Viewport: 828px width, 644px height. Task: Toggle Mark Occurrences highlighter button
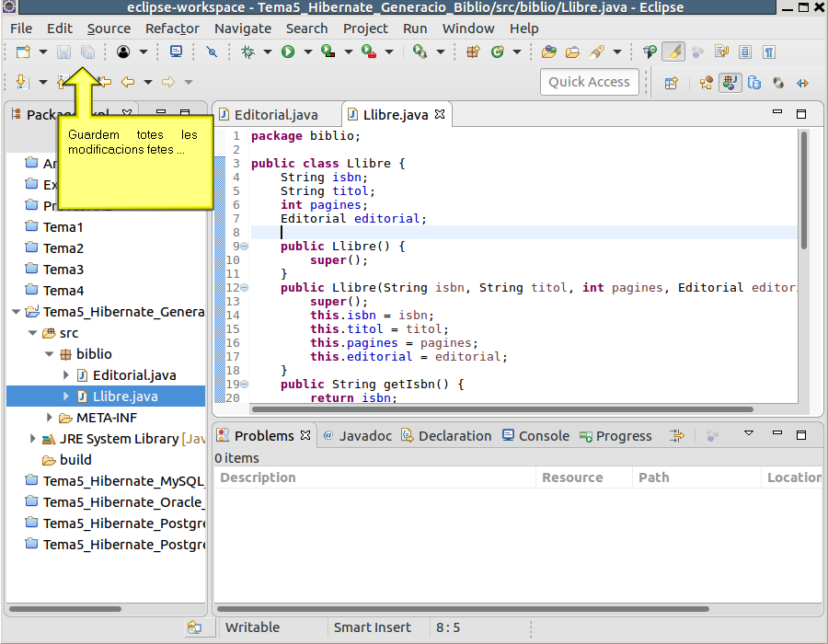click(673, 52)
